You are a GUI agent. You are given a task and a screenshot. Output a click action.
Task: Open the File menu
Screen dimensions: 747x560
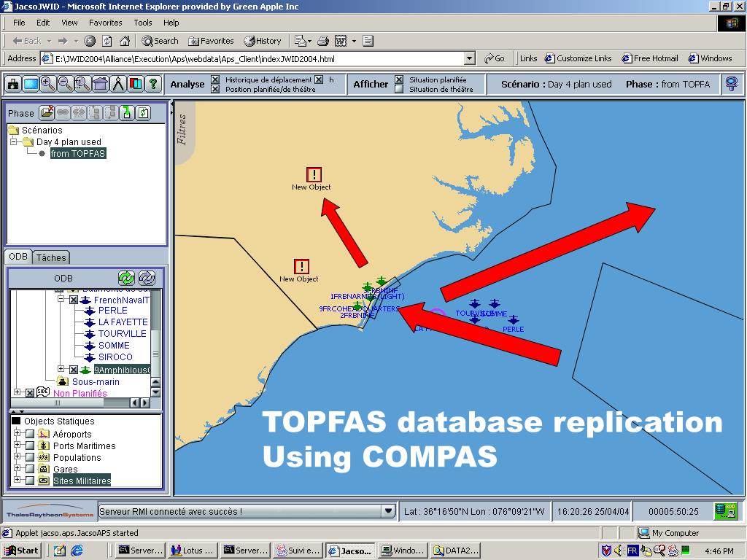click(x=19, y=23)
